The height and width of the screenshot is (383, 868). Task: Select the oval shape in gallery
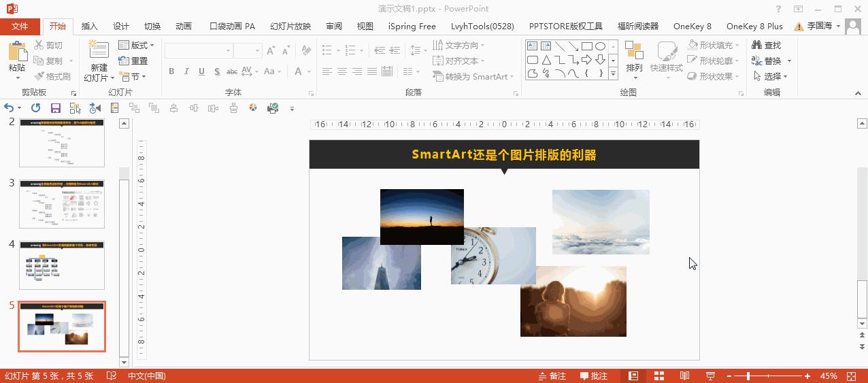click(x=600, y=46)
